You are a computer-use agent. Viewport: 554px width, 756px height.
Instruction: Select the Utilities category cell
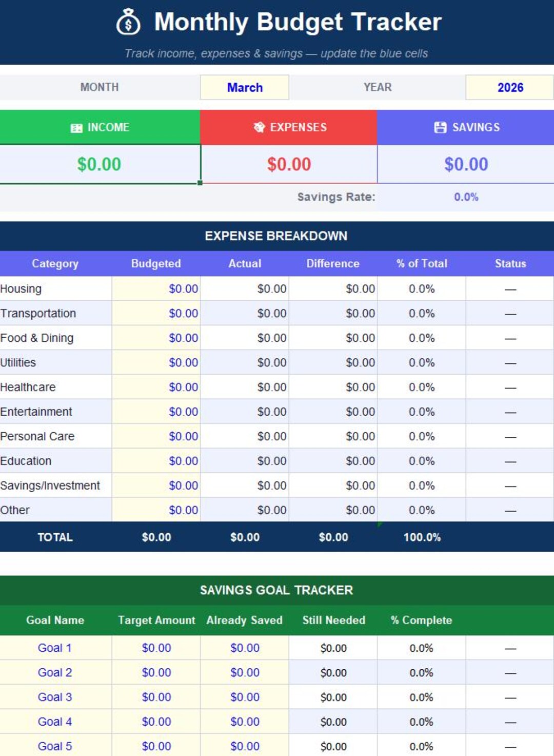[x=55, y=363]
